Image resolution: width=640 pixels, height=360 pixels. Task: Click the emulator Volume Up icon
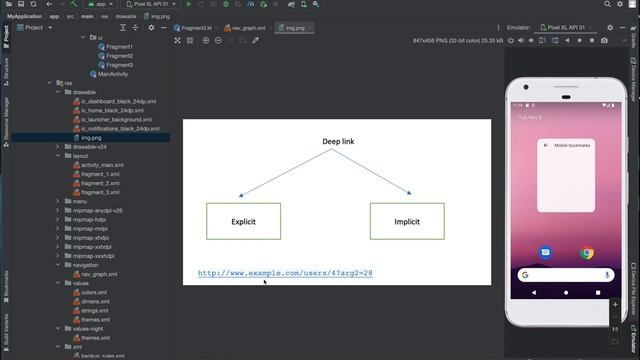click(521, 40)
